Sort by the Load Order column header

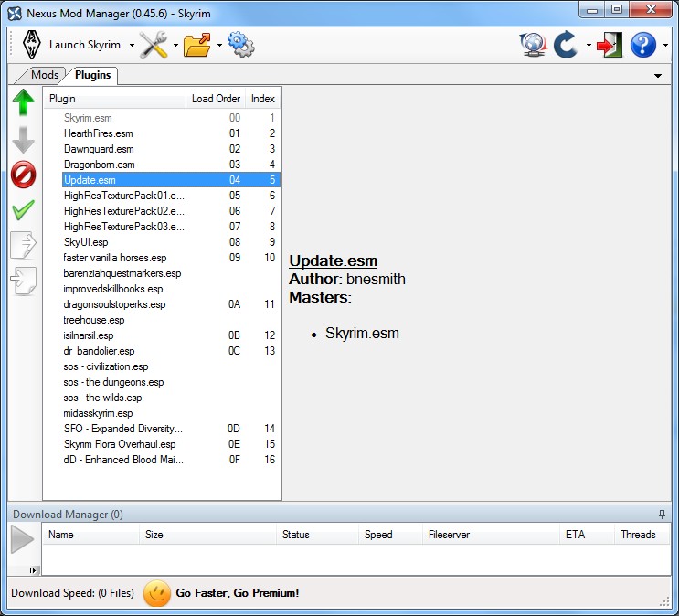click(x=216, y=99)
